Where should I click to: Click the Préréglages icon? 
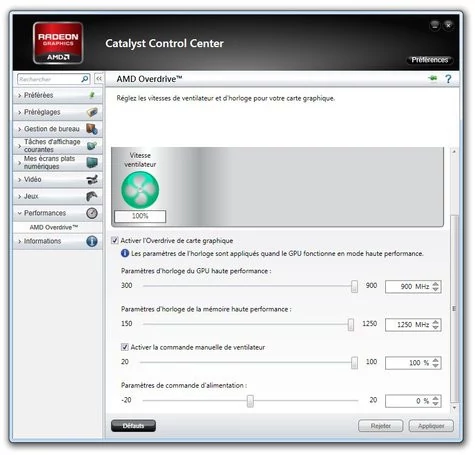click(x=92, y=112)
